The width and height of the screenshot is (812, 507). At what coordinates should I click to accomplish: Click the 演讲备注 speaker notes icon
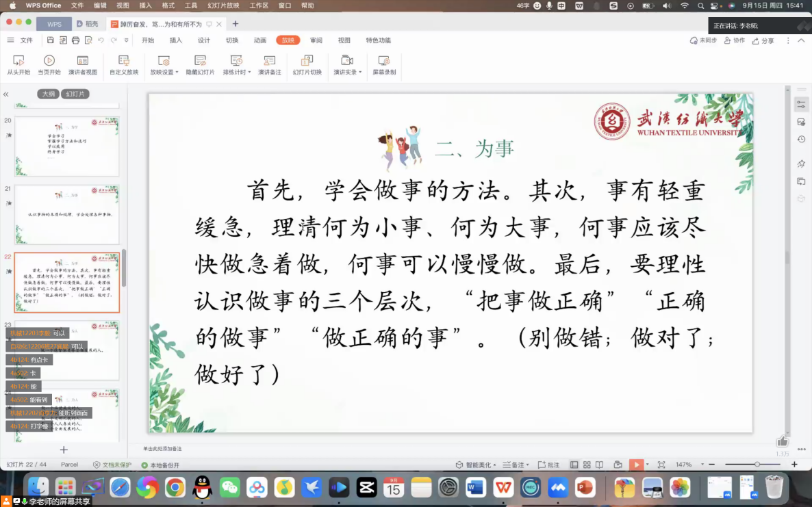(269, 64)
